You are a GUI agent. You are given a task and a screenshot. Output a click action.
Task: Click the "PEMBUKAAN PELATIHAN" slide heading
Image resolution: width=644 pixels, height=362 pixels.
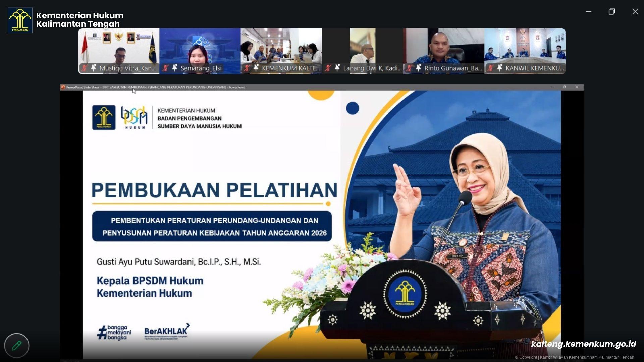click(214, 190)
